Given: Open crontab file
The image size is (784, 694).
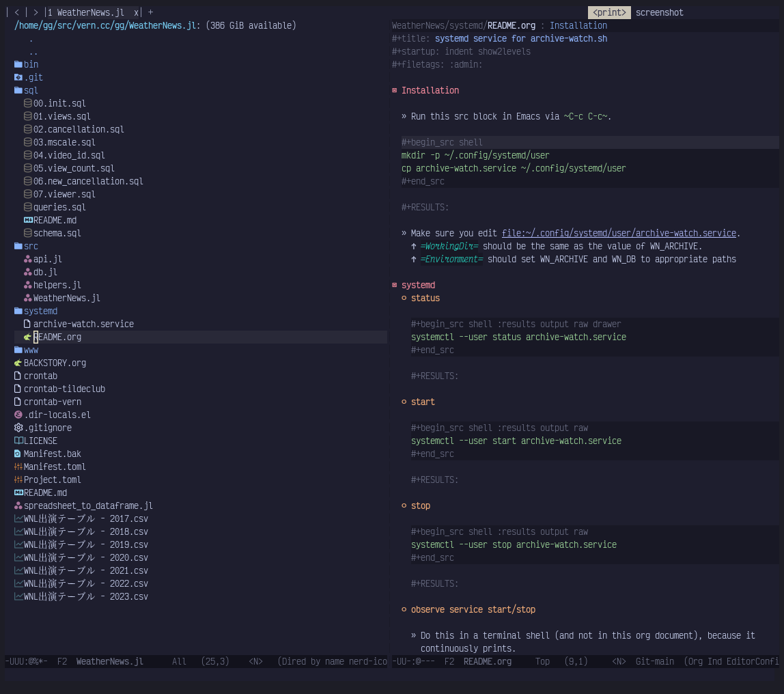Looking at the screenshot, I should pyautogui.click(x=40, y=376).
